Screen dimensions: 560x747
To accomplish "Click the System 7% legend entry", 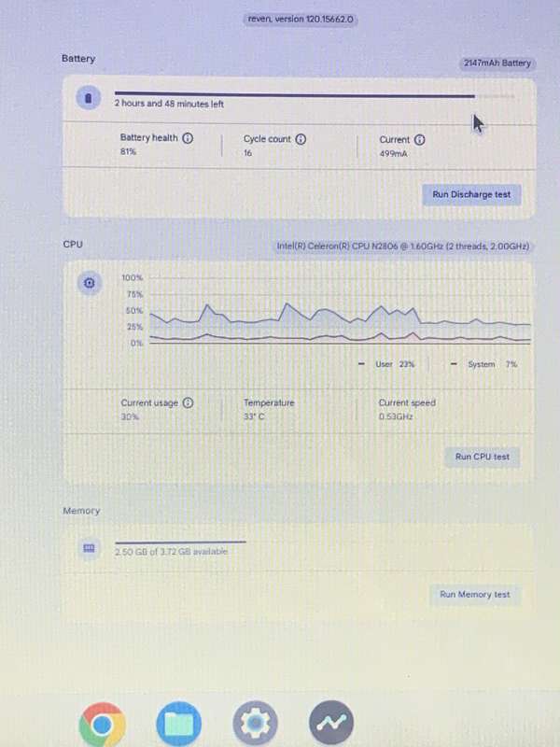I will pyautogui.click(x=484, y=364).
